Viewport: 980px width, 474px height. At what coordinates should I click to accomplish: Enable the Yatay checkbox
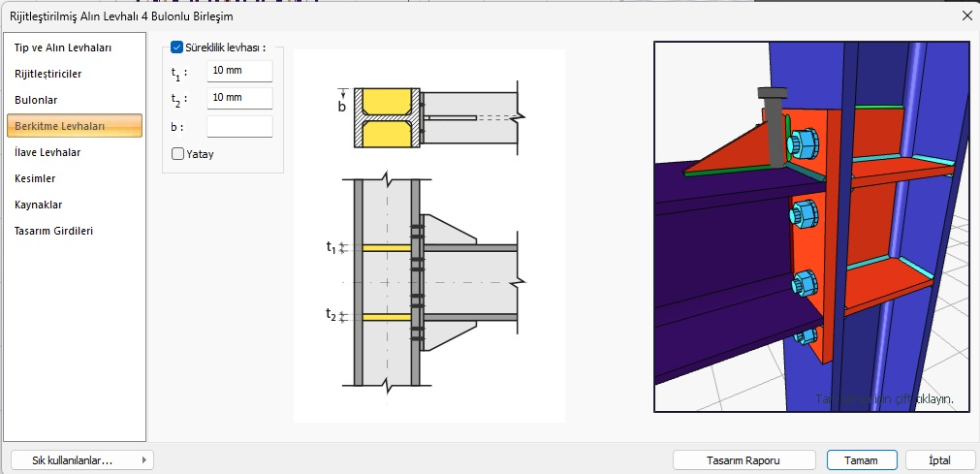pyautogui.click(x=177, y=154)
